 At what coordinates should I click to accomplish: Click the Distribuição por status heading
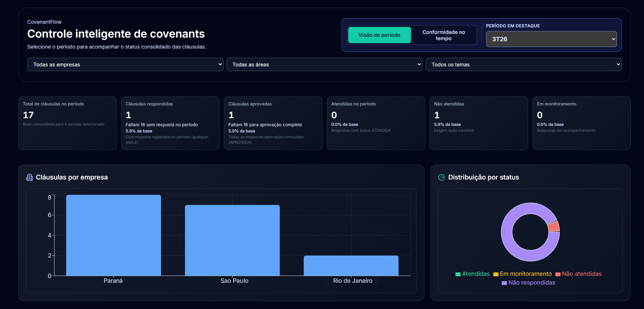point(484,177)
